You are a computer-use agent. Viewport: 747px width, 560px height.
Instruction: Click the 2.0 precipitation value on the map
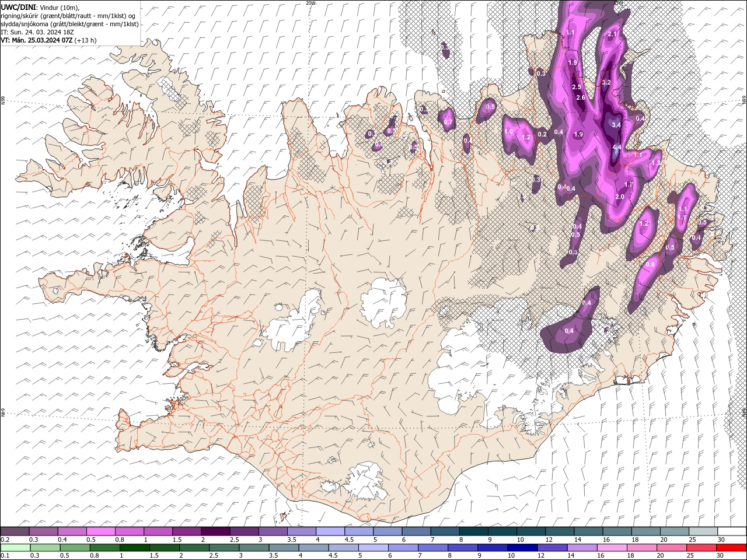(x=620, y=197)
